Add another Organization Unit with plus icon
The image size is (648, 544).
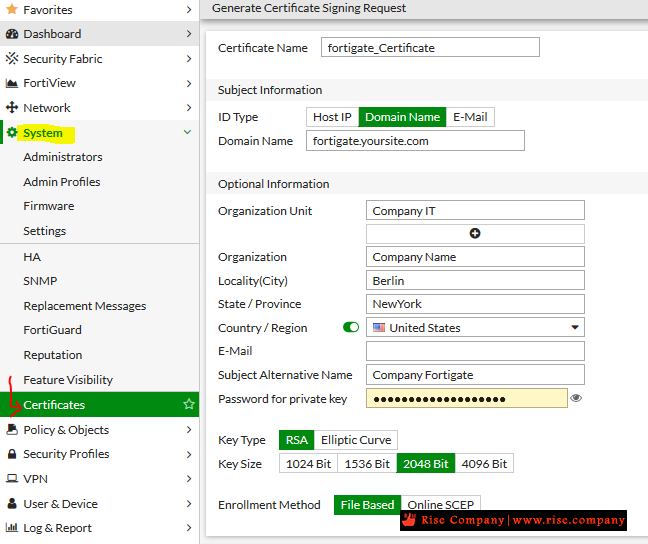[x=475, y=234]
